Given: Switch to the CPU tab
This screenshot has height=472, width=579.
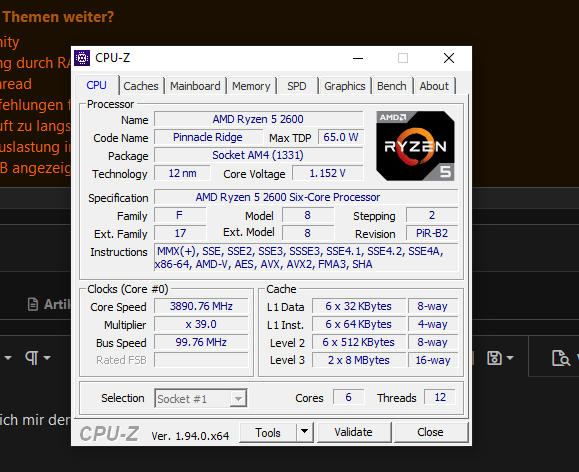Looking at the screenshot, I should point(96,85).
